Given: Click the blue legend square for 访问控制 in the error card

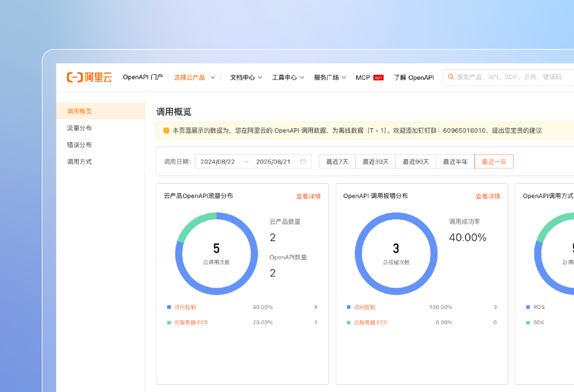Looking at the screenshot, I should click(x=349, y=307).
